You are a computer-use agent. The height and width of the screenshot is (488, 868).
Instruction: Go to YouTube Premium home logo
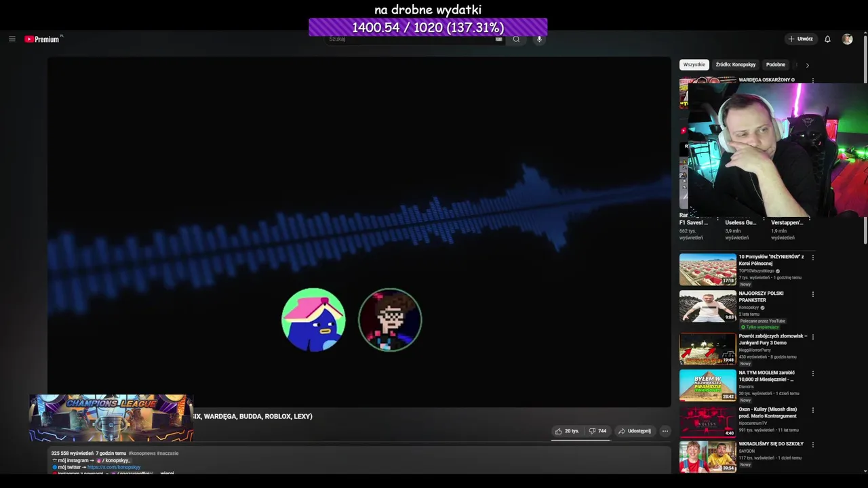click(43, 39)
